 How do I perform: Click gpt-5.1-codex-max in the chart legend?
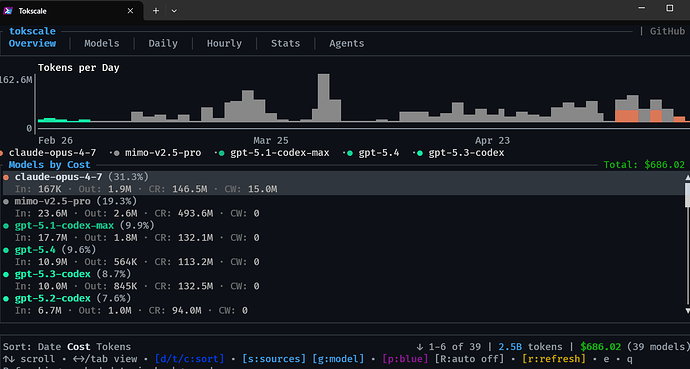(279, 153)
